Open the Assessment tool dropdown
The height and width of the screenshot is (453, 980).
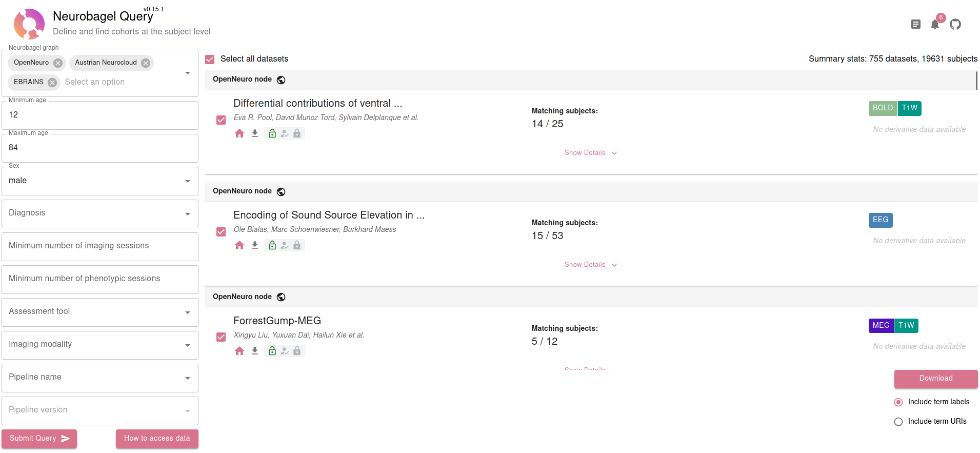(x=100, y=312)
